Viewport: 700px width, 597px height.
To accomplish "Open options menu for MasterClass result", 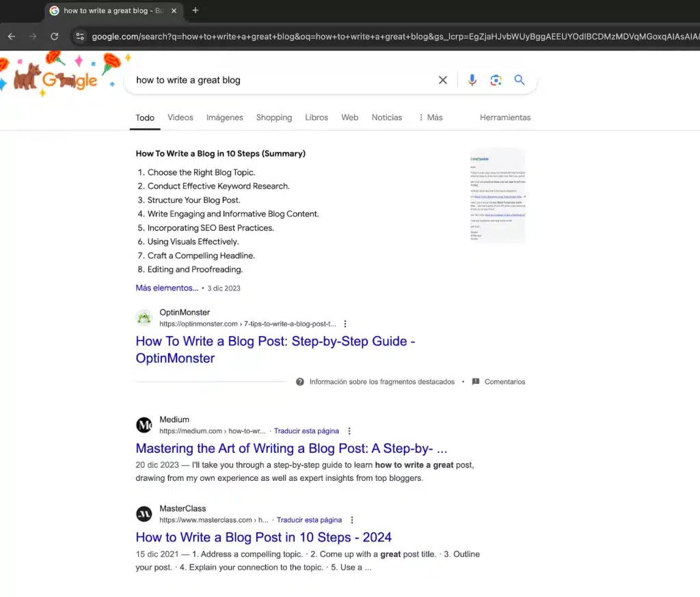I will tap(352, 520).
